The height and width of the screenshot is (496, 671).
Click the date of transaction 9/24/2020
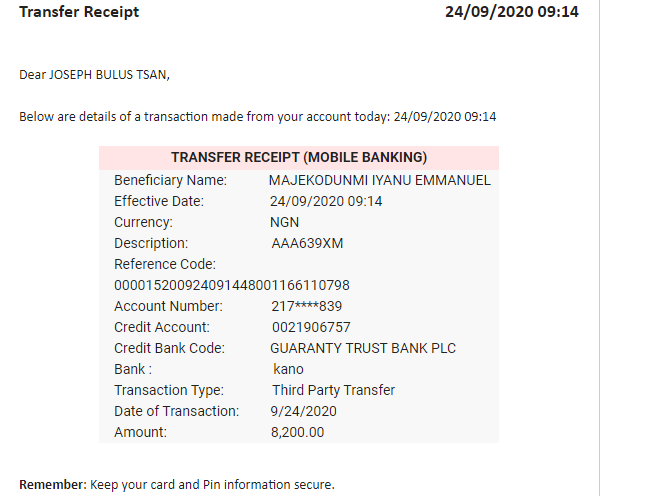303,411
